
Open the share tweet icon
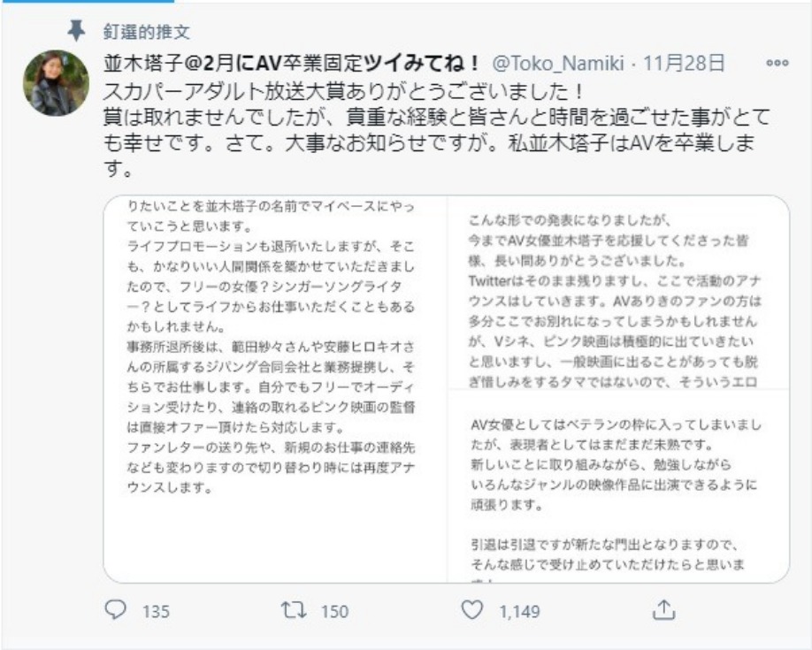[x=663, y=610]
